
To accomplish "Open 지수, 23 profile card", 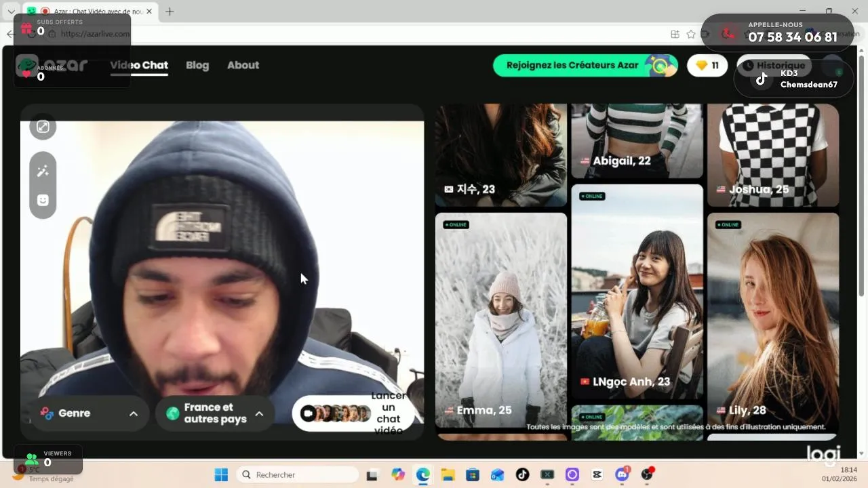I will coord(501,155).
